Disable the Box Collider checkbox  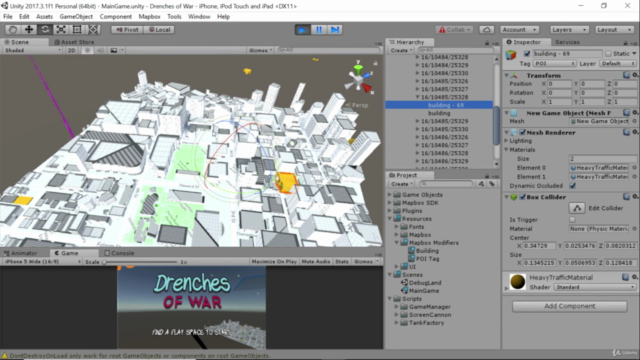coord(522,197)
